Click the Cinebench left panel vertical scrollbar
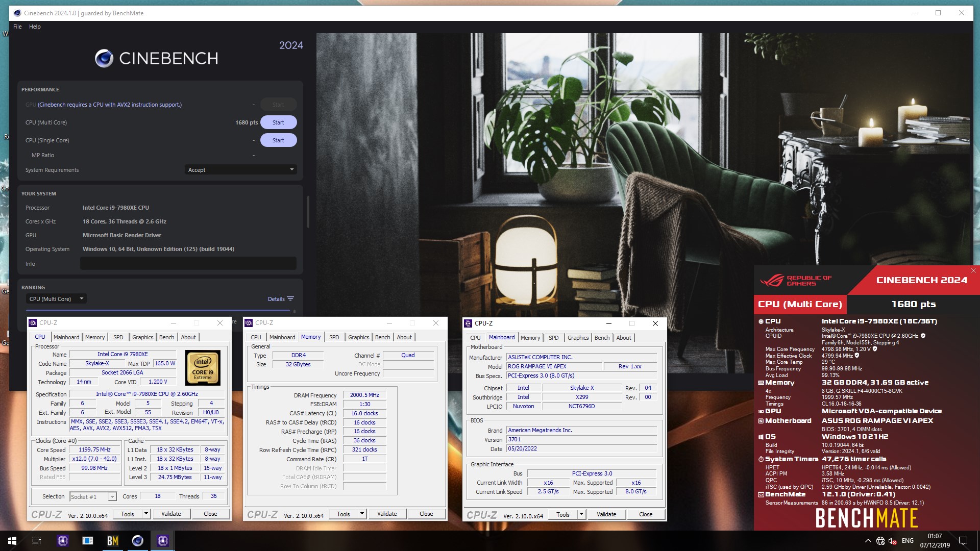The width and height of the screenshot is (980, 551). (308, 212)
